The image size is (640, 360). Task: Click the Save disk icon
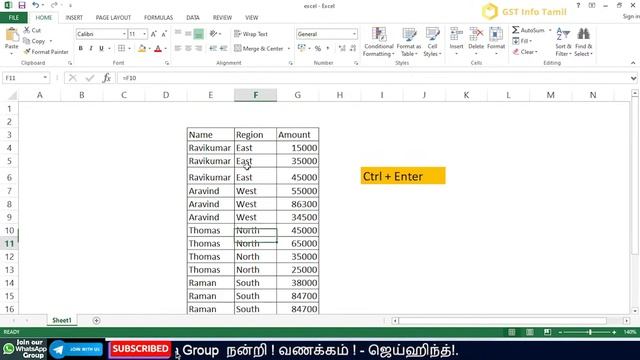(22, 5)
